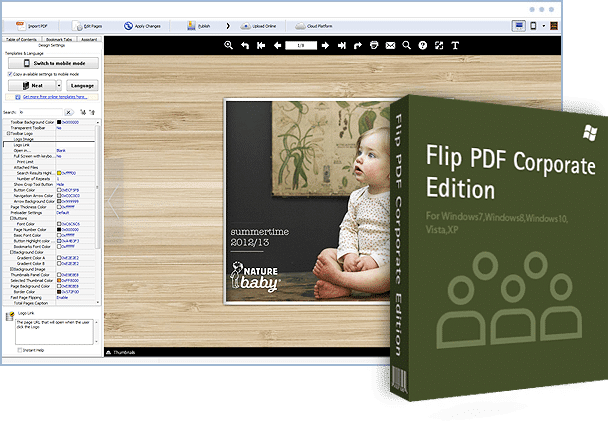612x442 pixels.
Task: Click the Selected Thumbnail Color orange swatch
Action: click(x=59, y=280)
